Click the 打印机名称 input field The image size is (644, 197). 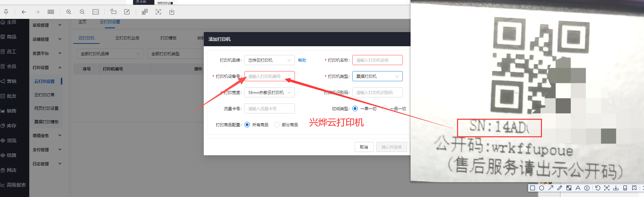pos(377,60)
